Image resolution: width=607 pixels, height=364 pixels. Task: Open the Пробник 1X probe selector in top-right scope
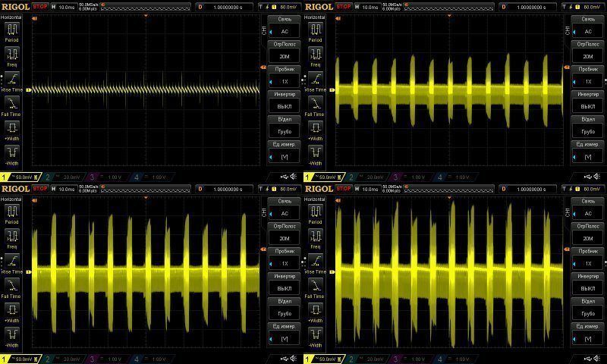[588, 77]
